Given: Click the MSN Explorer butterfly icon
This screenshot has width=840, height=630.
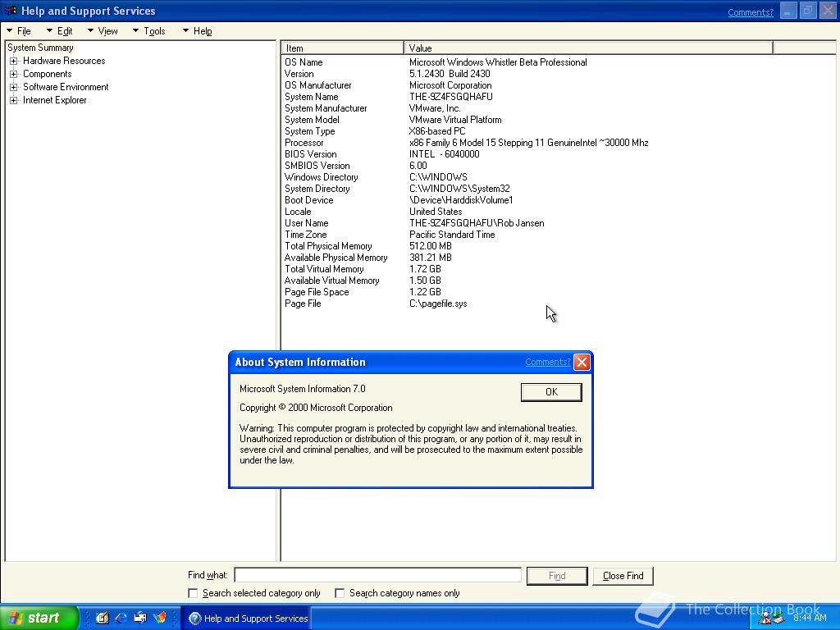Looking at the screenshot, I should pyautogui.click(x=160, y=618).
